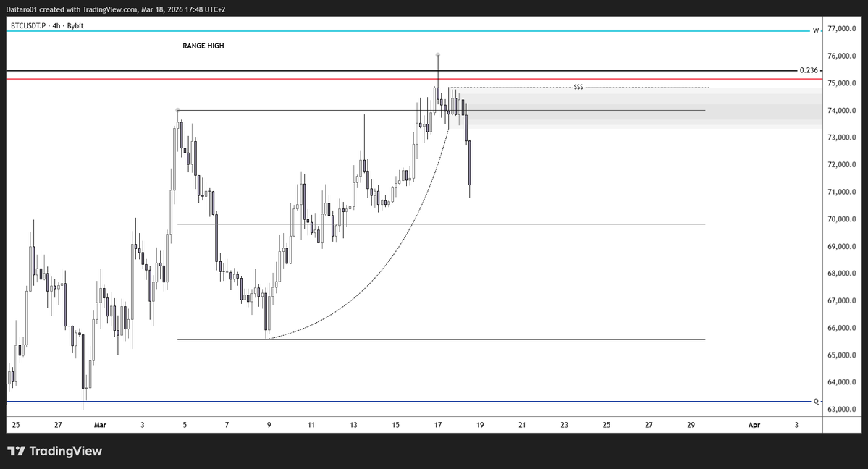This screenshot has height=469, width=868.
Task: Click the 65,000.0 price label
Action: pyautogui.click(x=841, y=355)
